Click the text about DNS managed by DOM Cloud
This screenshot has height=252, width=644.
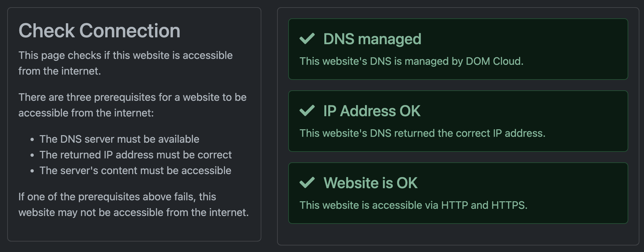(x=411, y=61)
